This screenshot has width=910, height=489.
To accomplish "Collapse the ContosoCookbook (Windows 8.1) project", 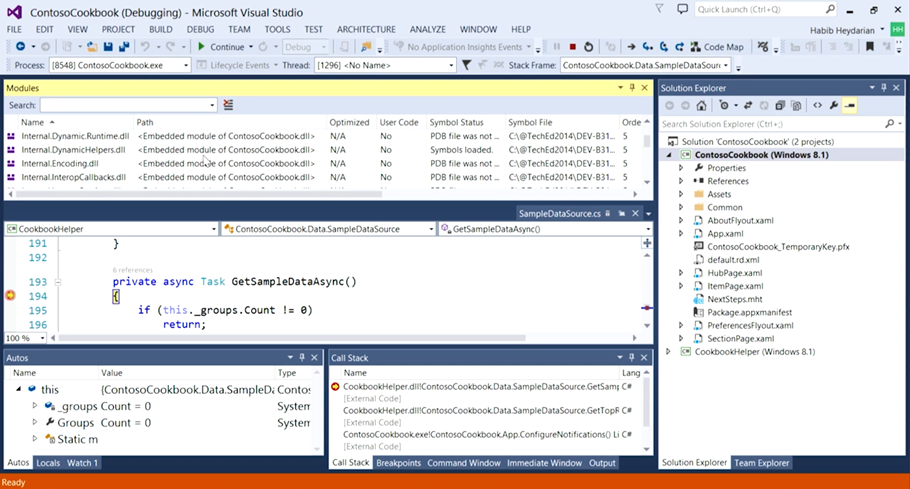I will pos(669,155).
